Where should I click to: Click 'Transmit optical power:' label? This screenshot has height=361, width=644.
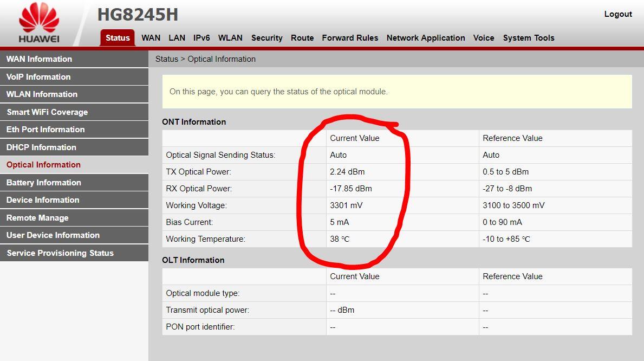coord(207,310)
